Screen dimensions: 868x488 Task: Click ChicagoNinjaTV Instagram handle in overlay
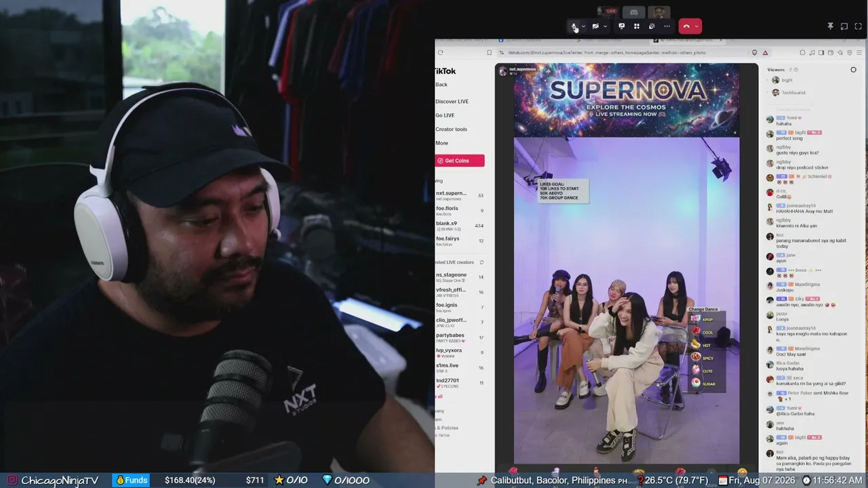click(60, 481)
